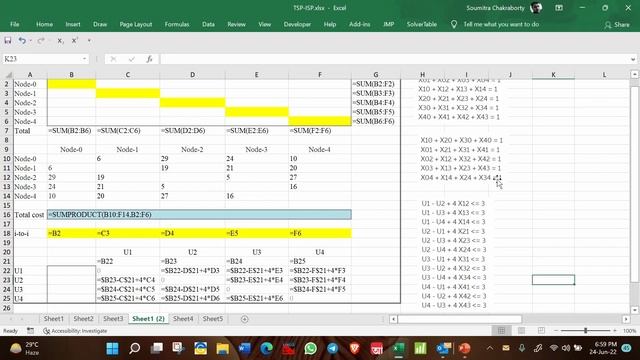Open the Undo history dropdown arrow
640x360 pixels.
coord(31,41)
